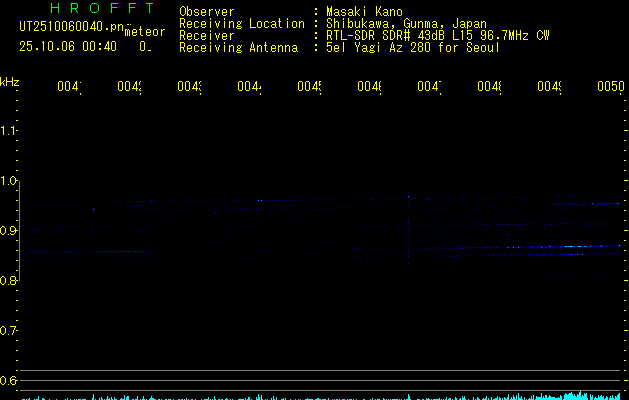
Task: Click the observer name Masaki Kano
Action: click(364, 11)
